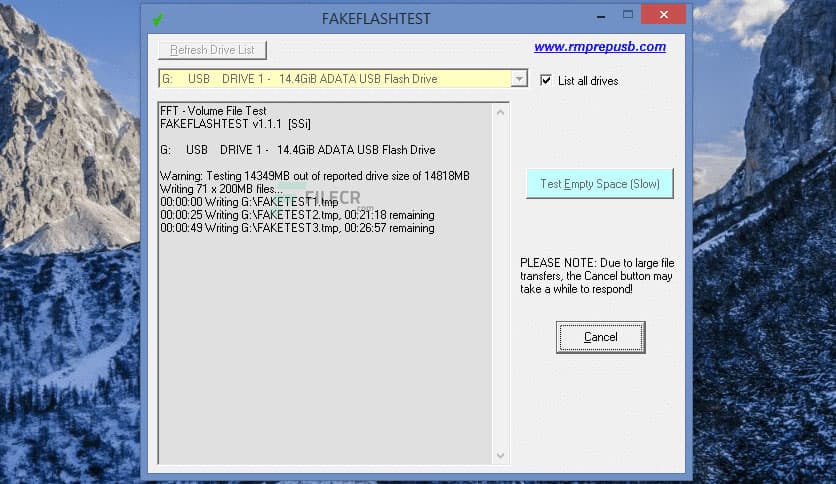The width and height of the screenshot is (836, 484).
Task: Uncheck the List all drives checkbox
Action: (545, 80)
